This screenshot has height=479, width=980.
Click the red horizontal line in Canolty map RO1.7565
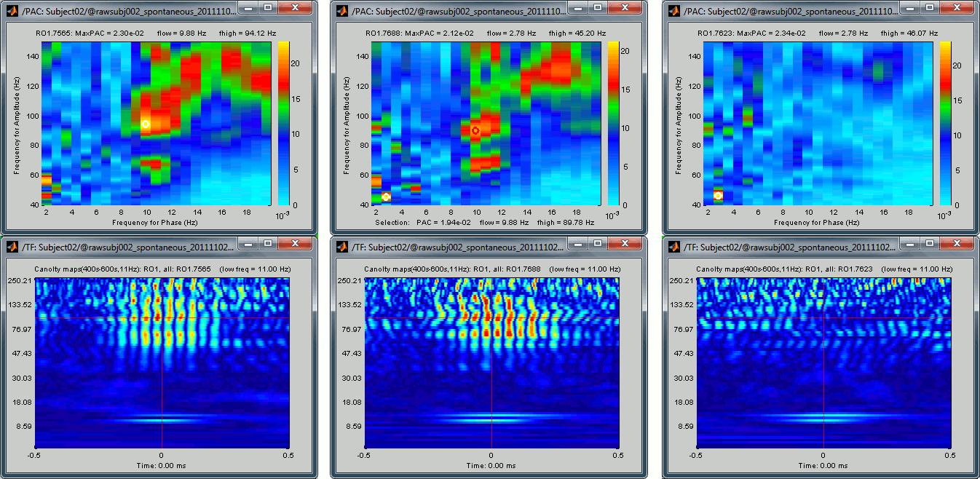87,317
